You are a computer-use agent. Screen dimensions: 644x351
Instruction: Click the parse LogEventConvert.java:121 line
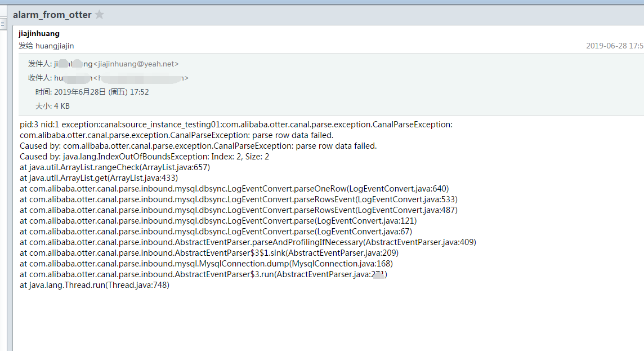218,221
